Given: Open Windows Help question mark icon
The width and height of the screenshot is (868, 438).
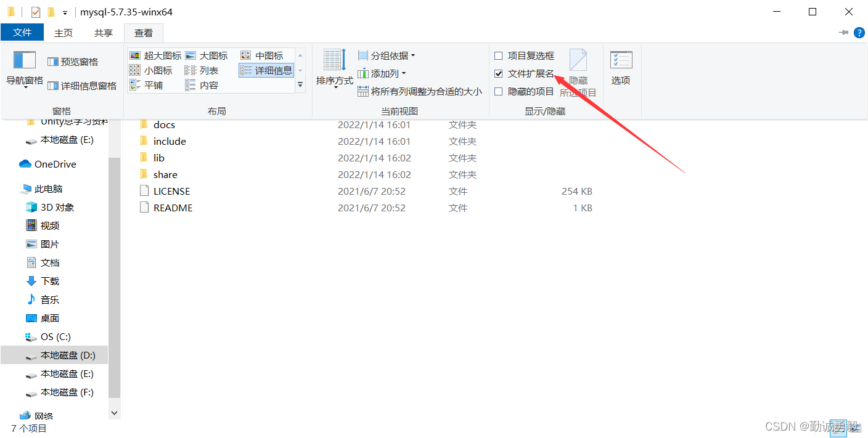Looking at the screenshot, I should pyautogui.click(x=859, y=33).
